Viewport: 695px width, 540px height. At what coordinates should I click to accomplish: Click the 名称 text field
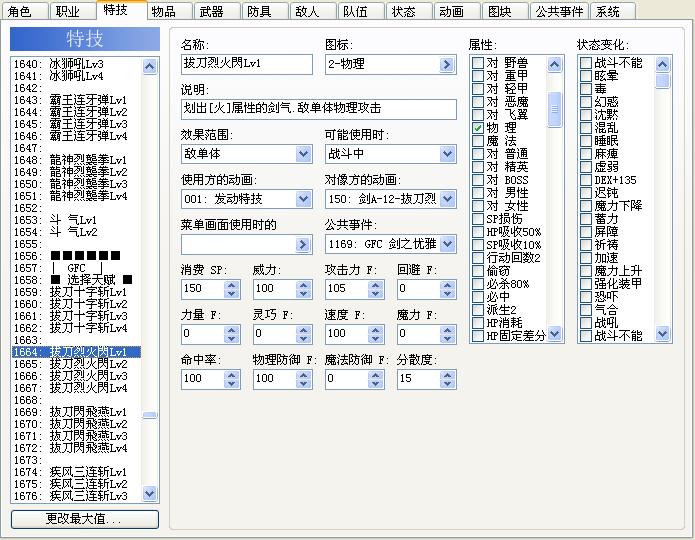[246, 65]
